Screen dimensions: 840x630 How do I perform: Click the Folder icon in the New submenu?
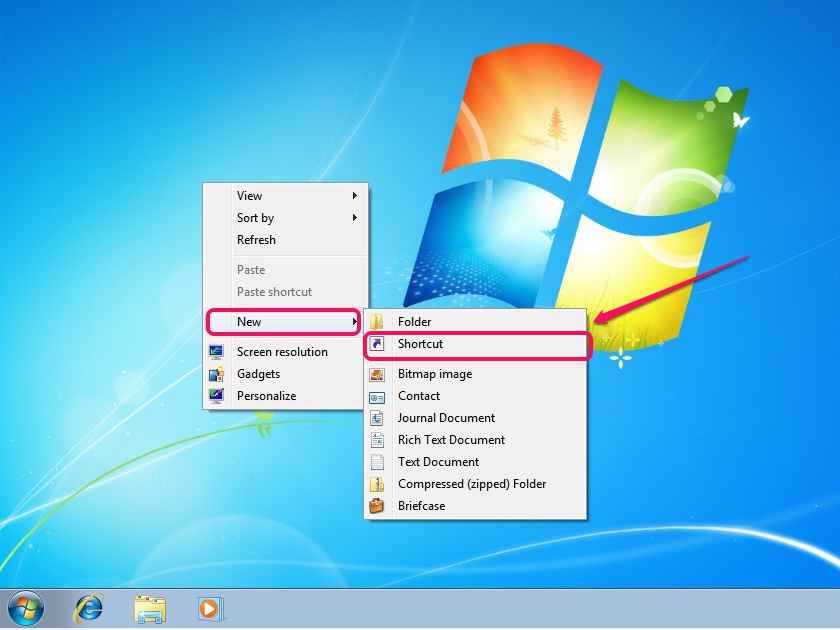pyautogui.click(x=378, y=321)
